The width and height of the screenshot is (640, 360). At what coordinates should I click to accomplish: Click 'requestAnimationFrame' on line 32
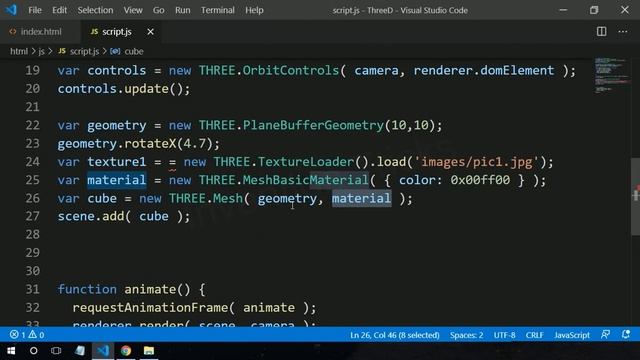[x=149, y=308]
